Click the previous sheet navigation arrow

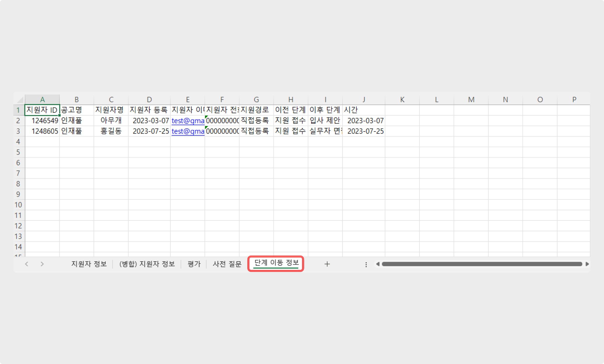[27, 264]
